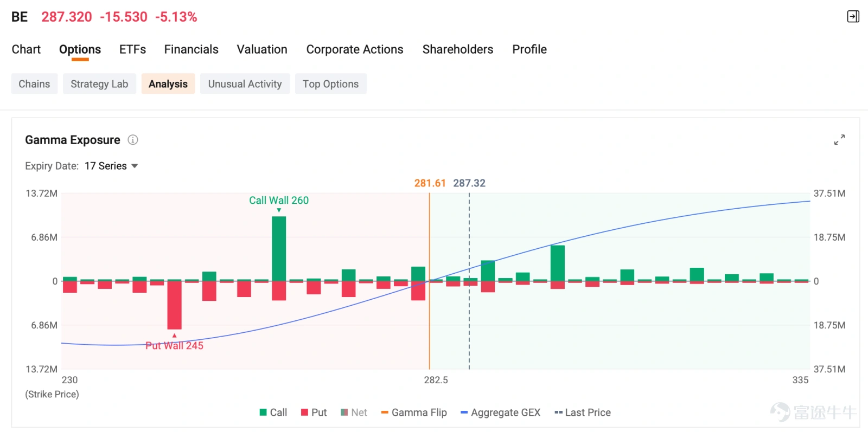The height and width of the screenshot is (432, 868).
Task: Click the tall green call bar at strike 260
Action: [279, 248]
